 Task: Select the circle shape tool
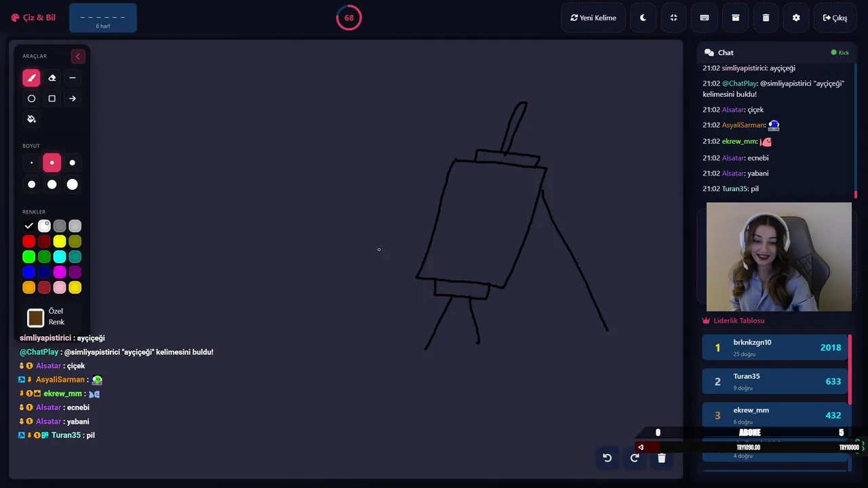point(31,98)
